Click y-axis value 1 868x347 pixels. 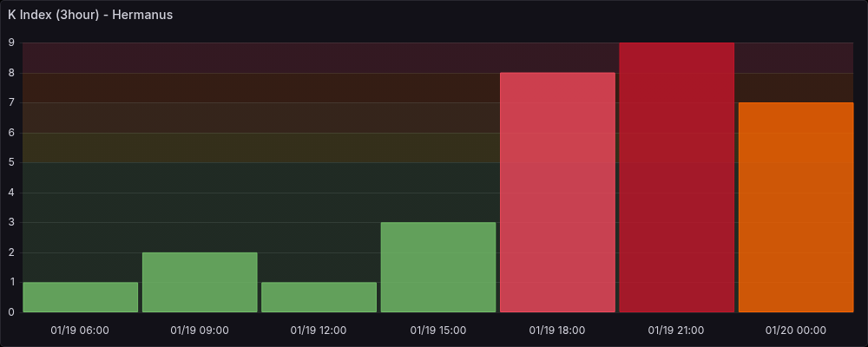[11, 282]
